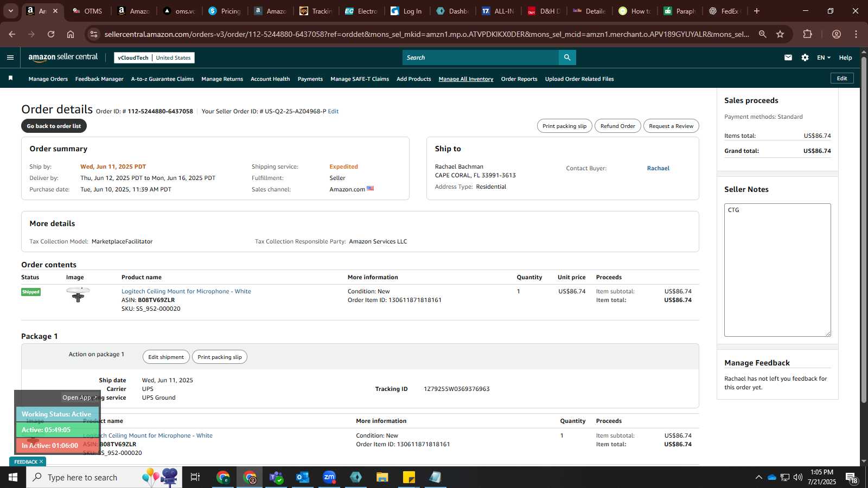Click the product thumbnail image

[78, 294]
